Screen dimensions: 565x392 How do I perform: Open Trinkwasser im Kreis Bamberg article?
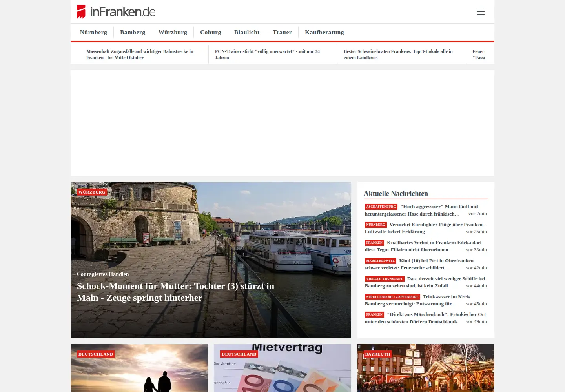pos(426,300)
